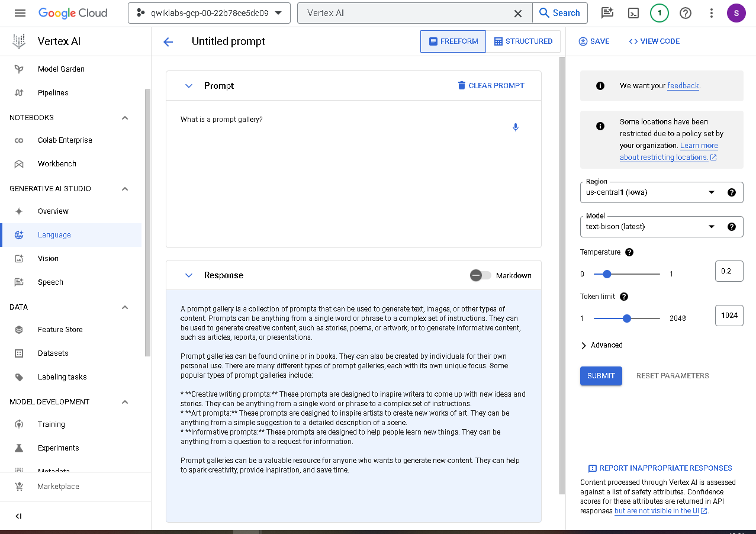756x534 pixels.
Task: Collapse the Generative AI Studio section
Action: (125, 189)
